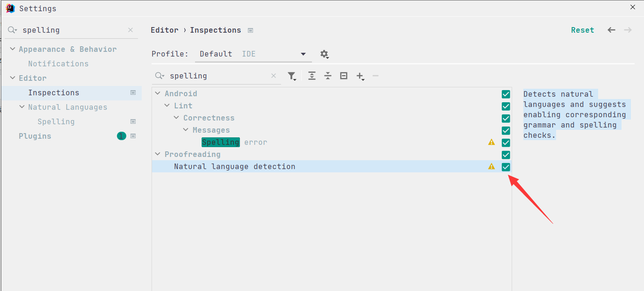This screenshot has height=291, width=644.
Task: Toggle the Lint group checkbox
Action: pos(506,106)
